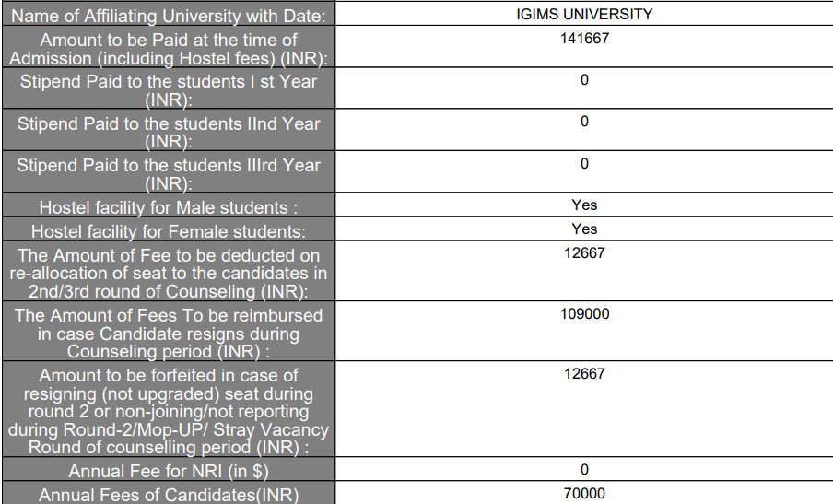Select the Fees To be reimbursed label
This screenshot has height=504, width=833.
tap(169, 333)
